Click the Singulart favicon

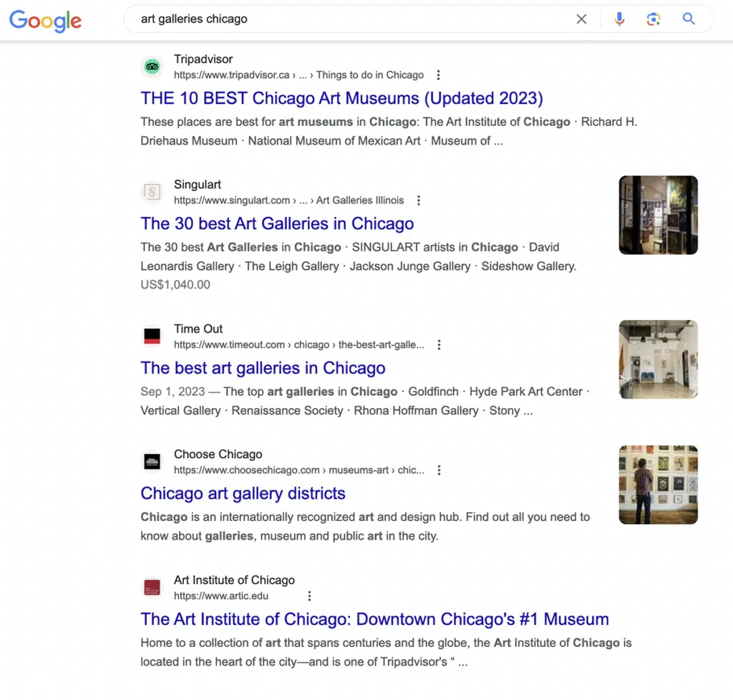[152, 192]
